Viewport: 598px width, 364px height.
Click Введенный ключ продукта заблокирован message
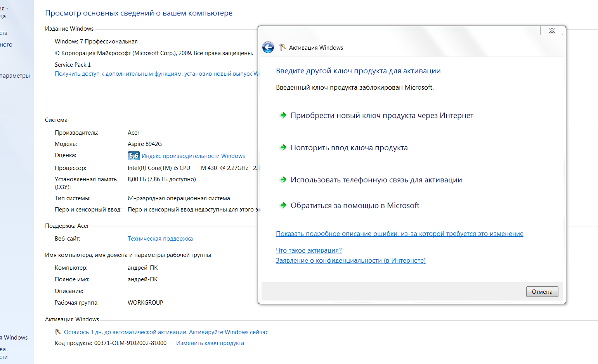(x=355, y=87)
